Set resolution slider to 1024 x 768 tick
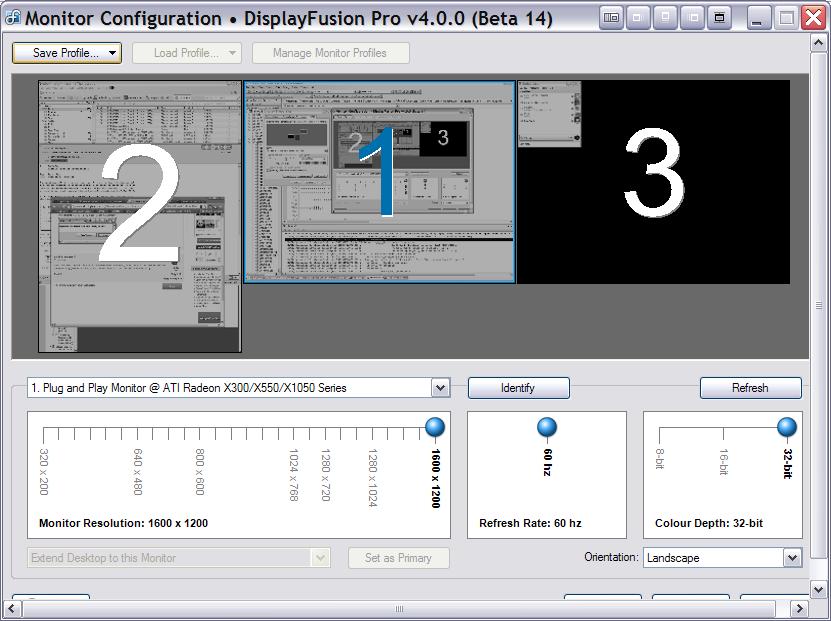Viewport: 831px width, 621px height. pos(294,434)
